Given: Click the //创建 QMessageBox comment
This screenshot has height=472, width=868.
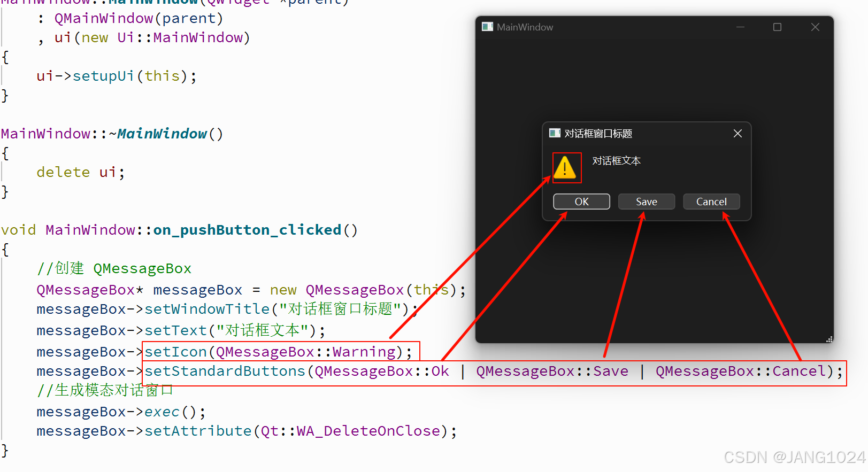Looking at the screenshot, I should (114, 268).
